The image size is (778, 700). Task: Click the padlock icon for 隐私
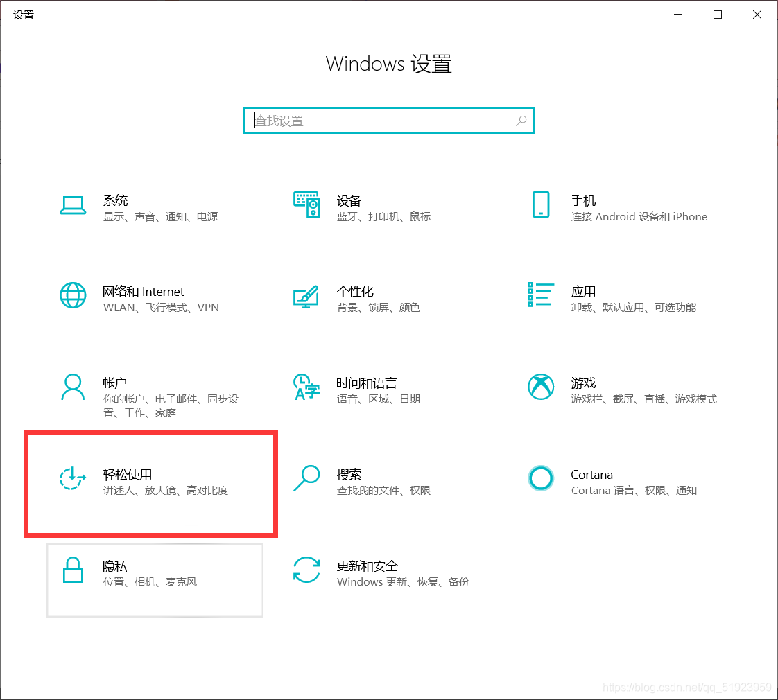73,570
